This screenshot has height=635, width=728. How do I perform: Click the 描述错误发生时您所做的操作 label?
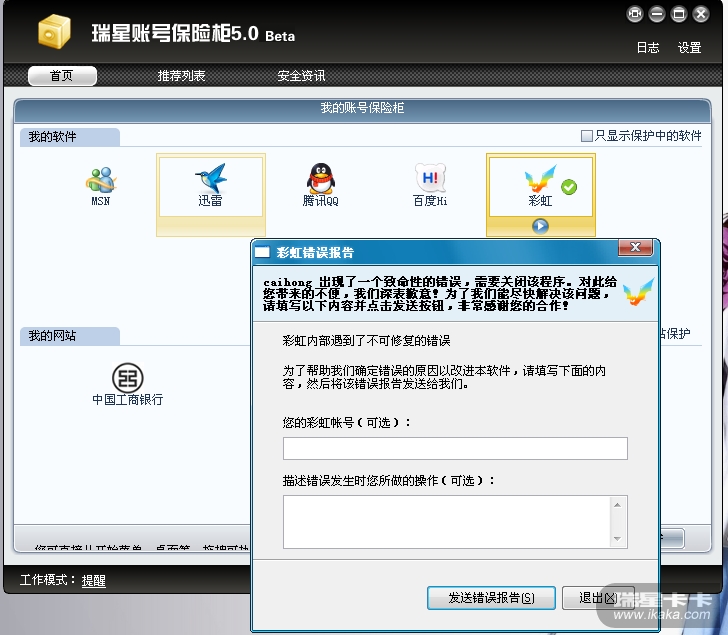[x=389, y=481]
